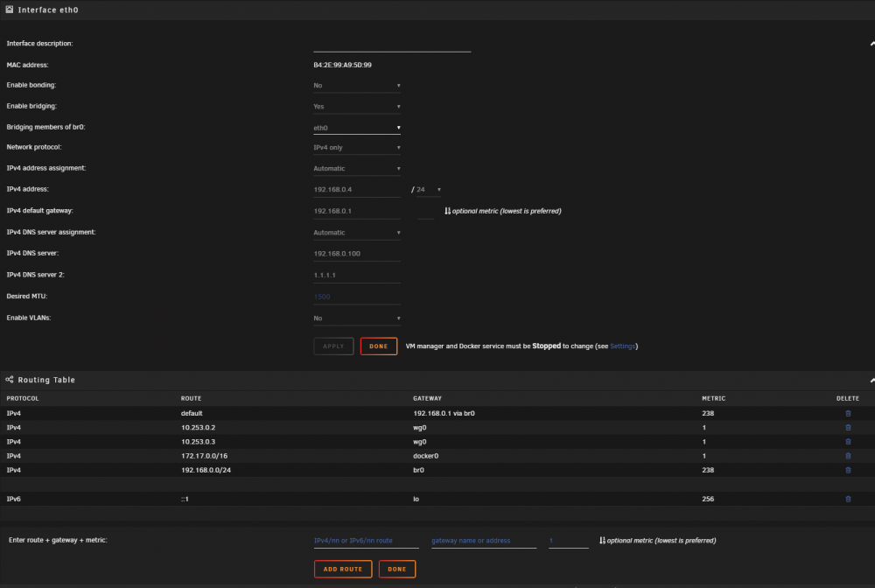The width and height of the screenshot is (875, 588).
Task: Delete the 172.17.0.0/16 docker0 route
Action: [848, 456]
